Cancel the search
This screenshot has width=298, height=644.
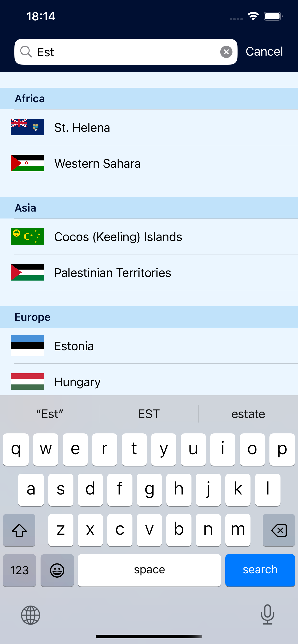(x=264, y=52)
